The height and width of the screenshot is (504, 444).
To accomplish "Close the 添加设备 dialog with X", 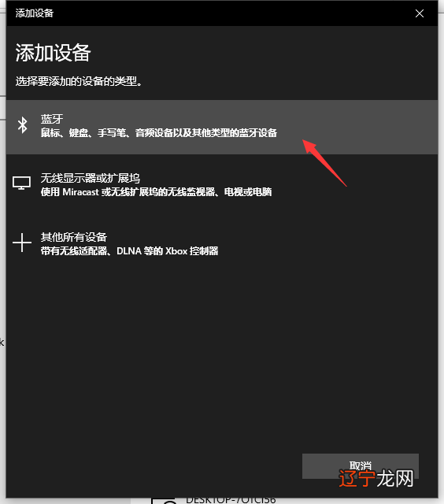I will tap(420, 13).
